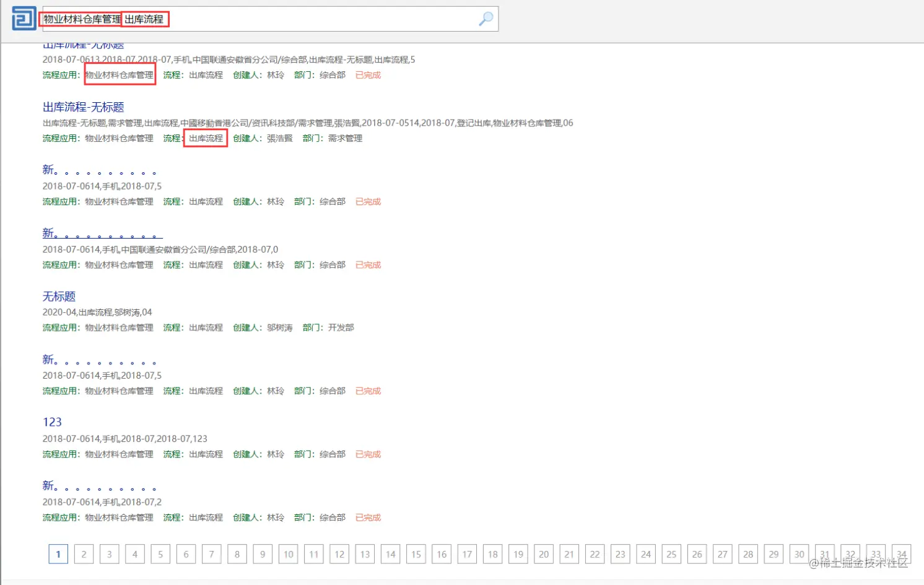The width and height of the screenshot is (924, 585).
Task: Go to page 2 of results
Action: pyautogui.click(x=84, y=553)
